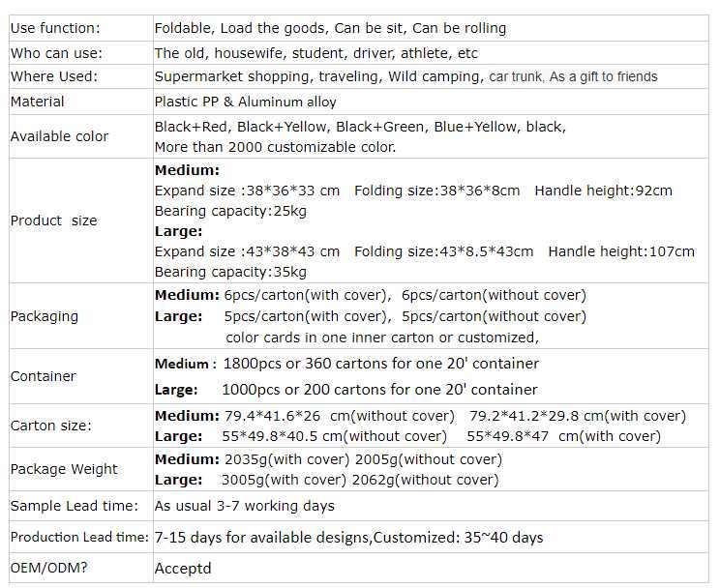The height and width of the screenshot is (588, 720).
Task: Click the "Bearing capacity:35kg" text
Action: click(x=230, y=272)
